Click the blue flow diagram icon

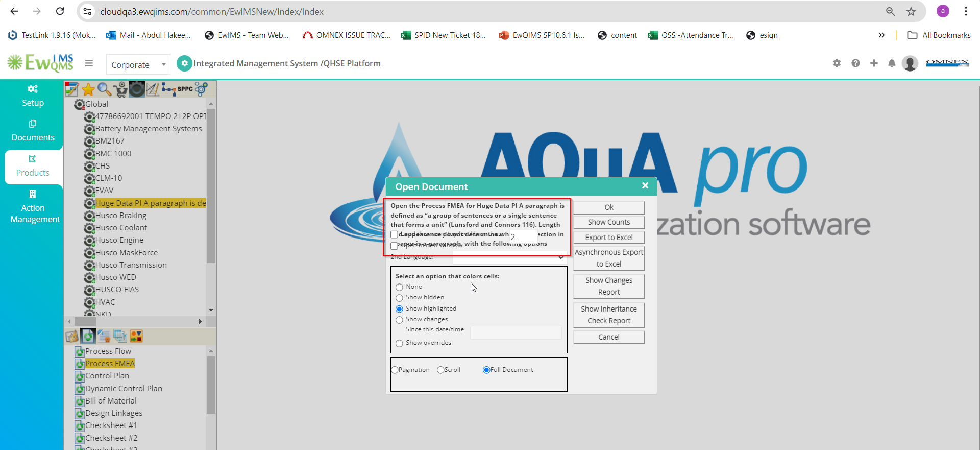(x=169, y=89)
